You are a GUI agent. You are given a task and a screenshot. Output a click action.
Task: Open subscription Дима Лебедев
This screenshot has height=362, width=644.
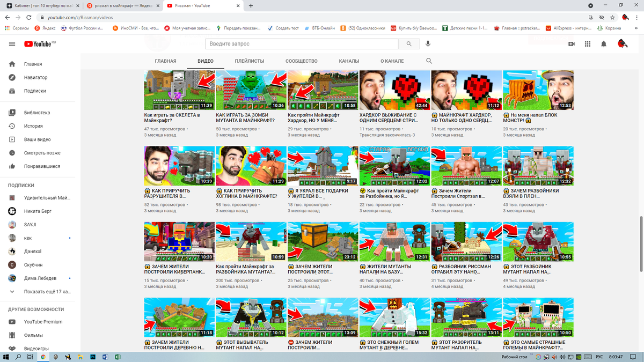tap(40, 278)
